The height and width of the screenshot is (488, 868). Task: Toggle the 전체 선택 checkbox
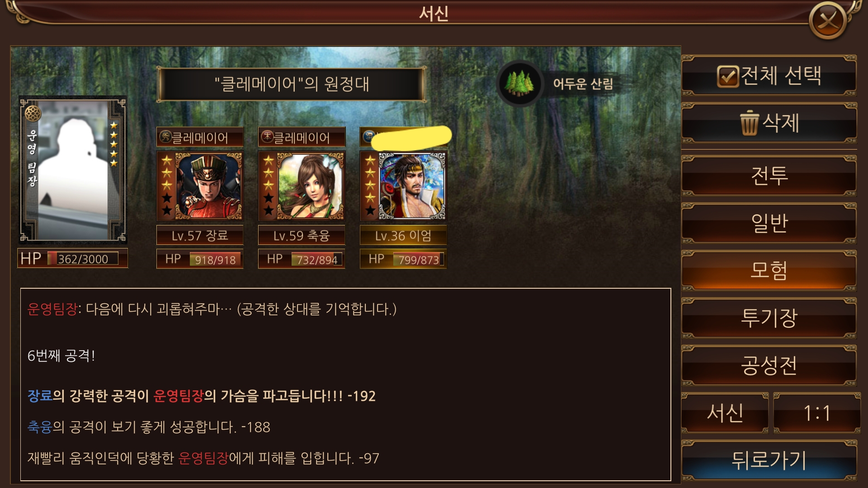coord(728,76)
